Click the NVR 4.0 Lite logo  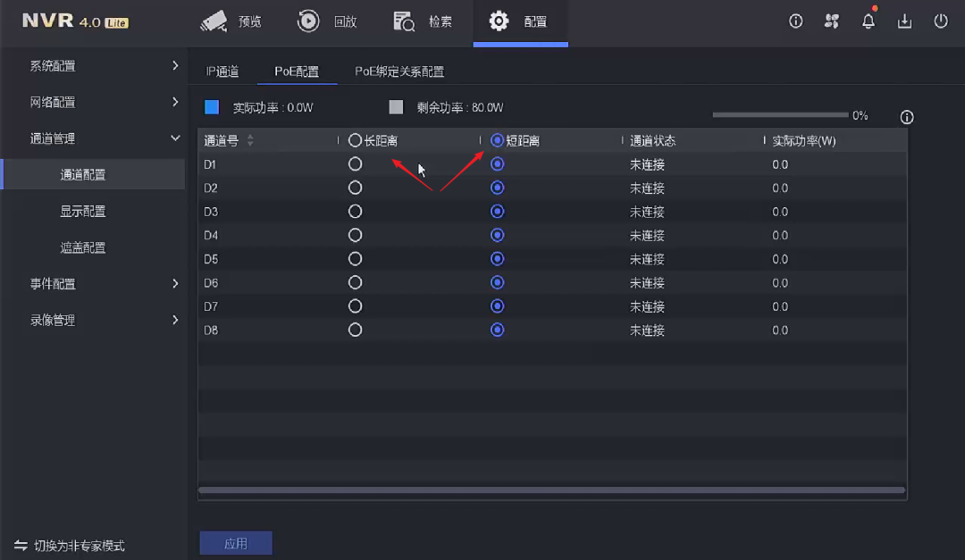click(x=75, y=21)
